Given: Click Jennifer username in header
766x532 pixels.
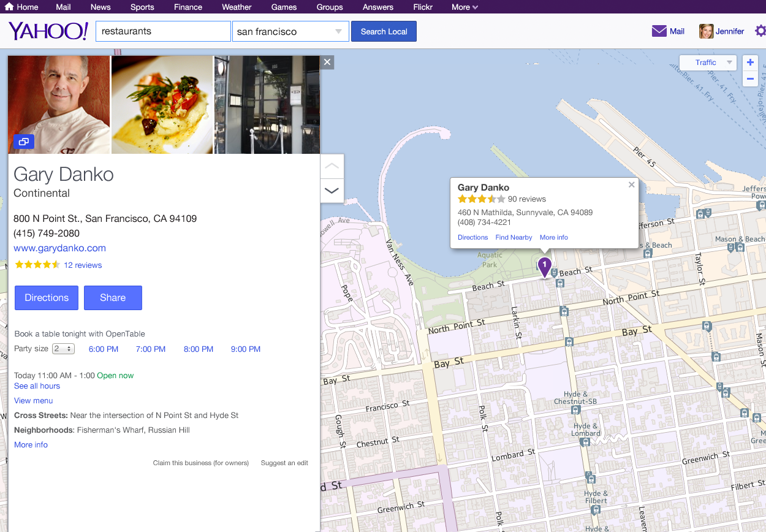Looking at the screenshot, I should point(730,31).
